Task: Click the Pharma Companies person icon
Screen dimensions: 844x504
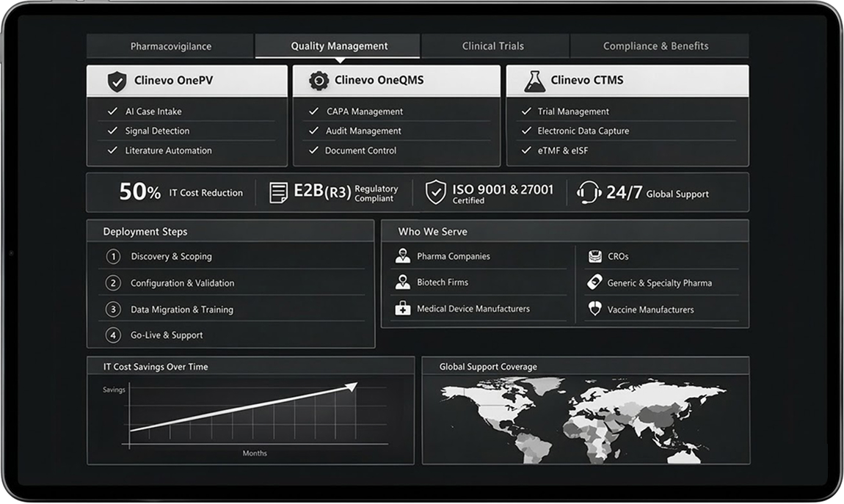Action: tap(403, 256)
